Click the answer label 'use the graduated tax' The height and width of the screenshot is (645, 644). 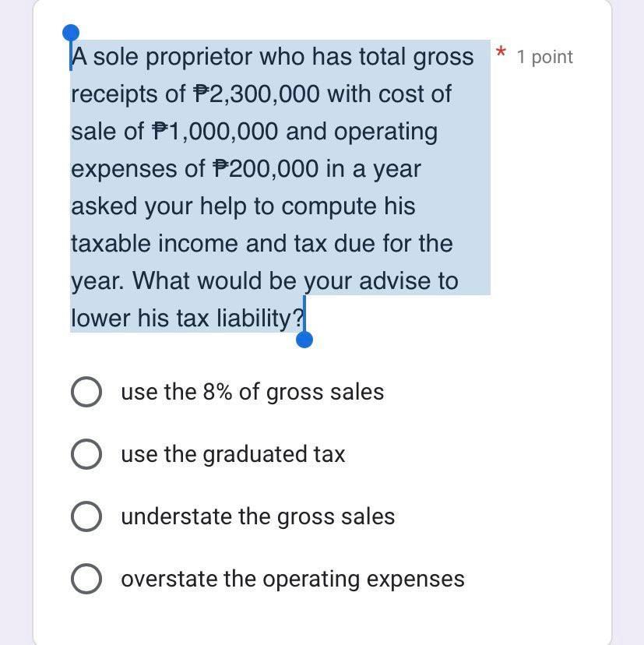click(234, 454)
